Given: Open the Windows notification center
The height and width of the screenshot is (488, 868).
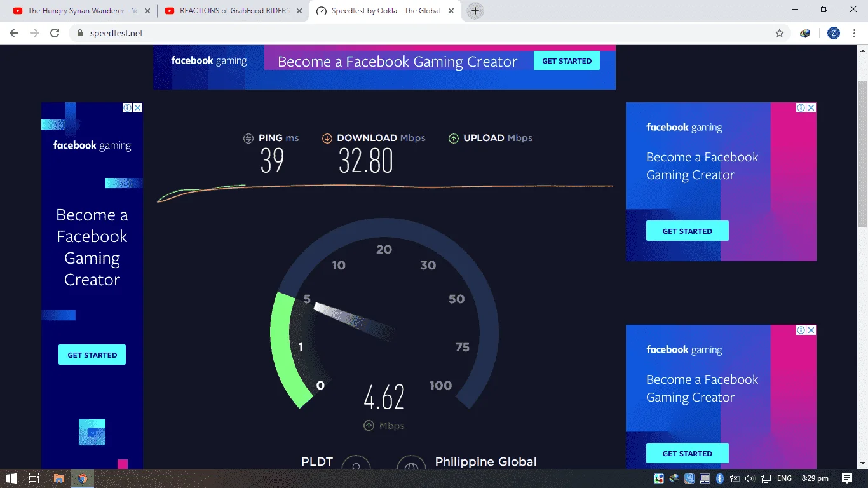Looking at the screenshot, I should (x=847, y=478).
